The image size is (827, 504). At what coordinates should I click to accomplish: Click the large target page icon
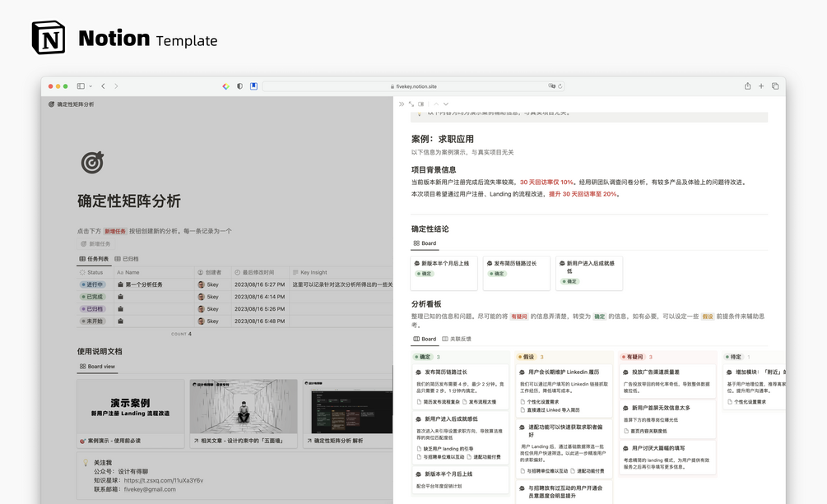[x=92, y=162]
